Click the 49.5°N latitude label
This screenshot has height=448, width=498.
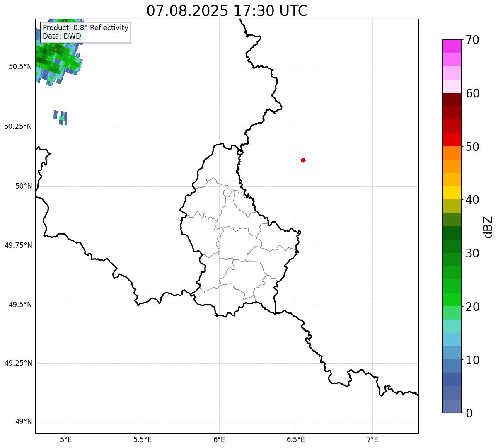(x=20, y=305)
